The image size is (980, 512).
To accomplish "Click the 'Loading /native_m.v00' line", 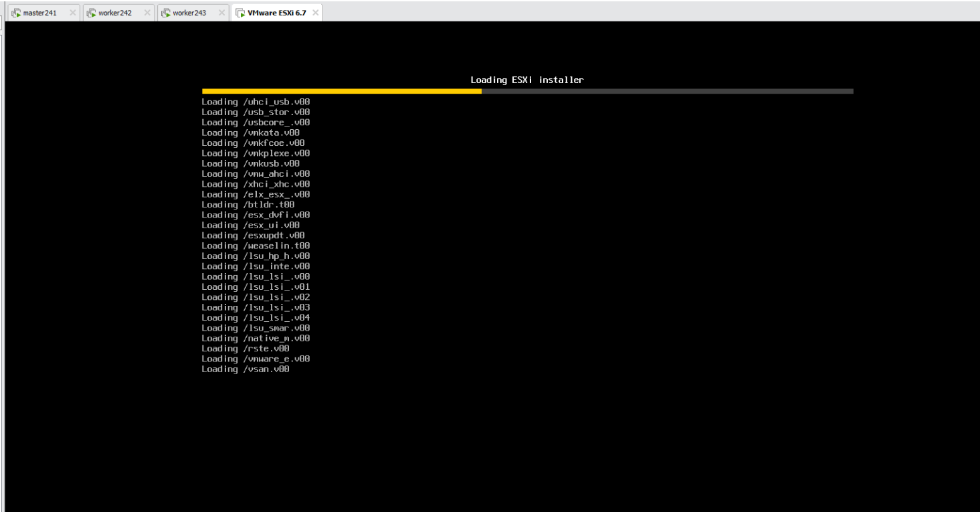I will [x=256, y=338].
